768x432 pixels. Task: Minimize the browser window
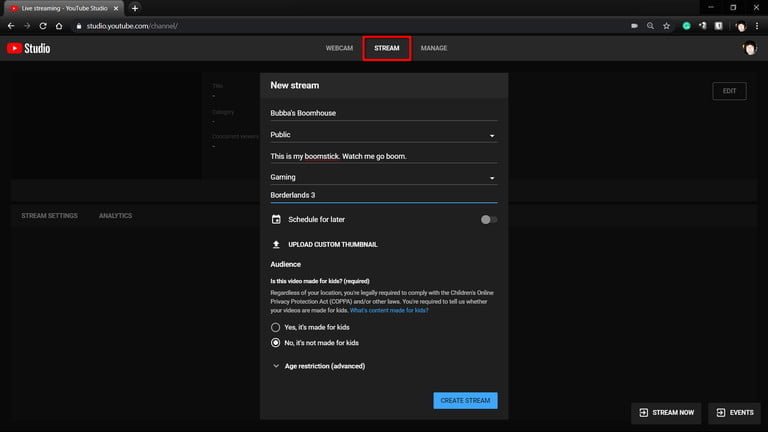(x=711, y=7)
